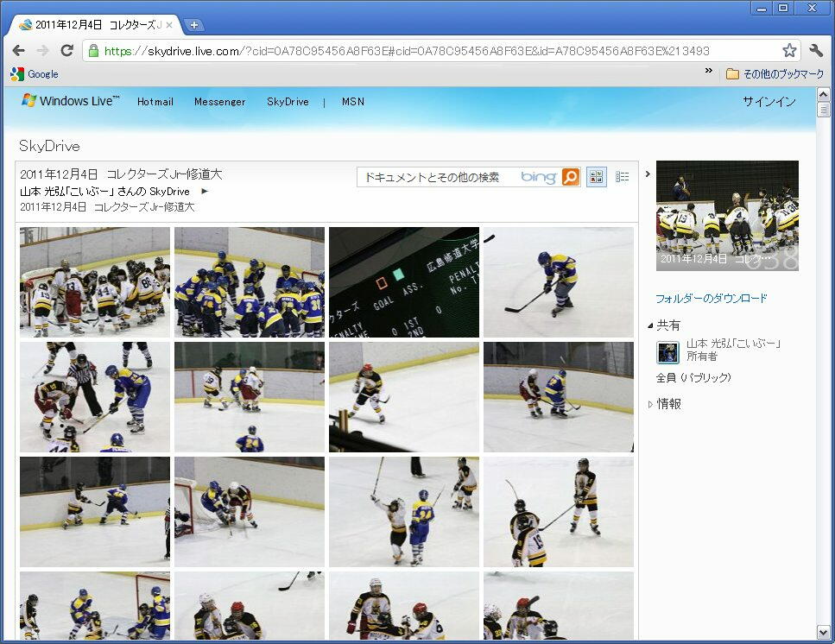The image size is (835, 644).
Task: Open a new tab with the plus button
Action: click(x=195, y=25)
